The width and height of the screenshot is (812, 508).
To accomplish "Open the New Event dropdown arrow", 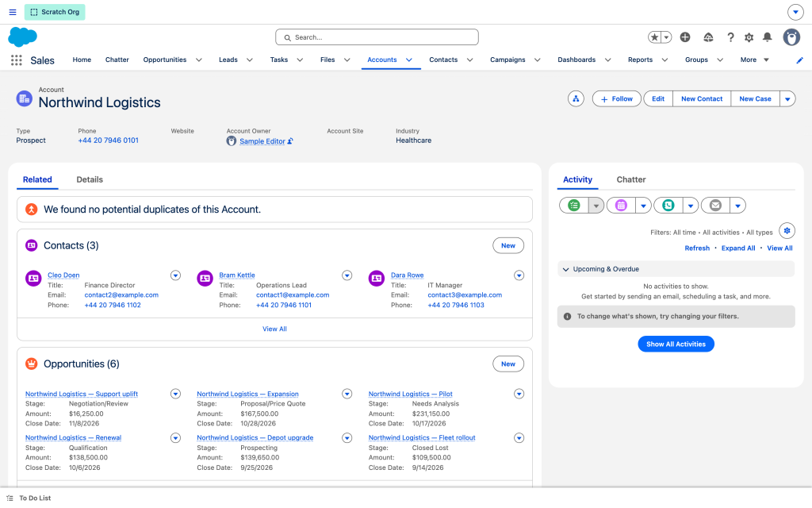I will (x=643, y=206).
